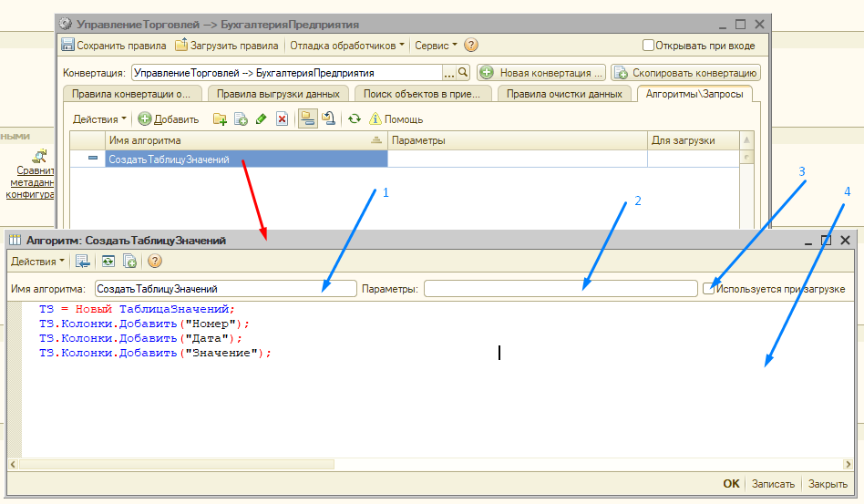Click the Сравнить метаданные конфигурации icon on the left

[x=40, y=156]
